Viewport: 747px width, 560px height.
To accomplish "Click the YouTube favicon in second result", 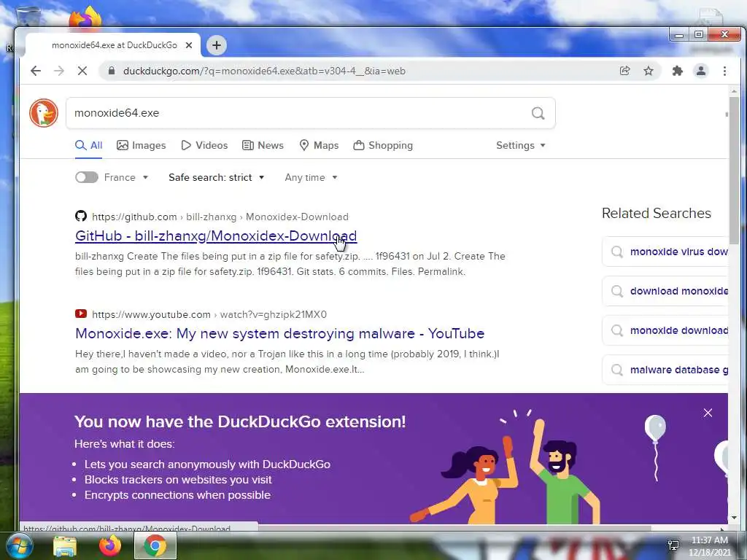I will click(81, 314).
